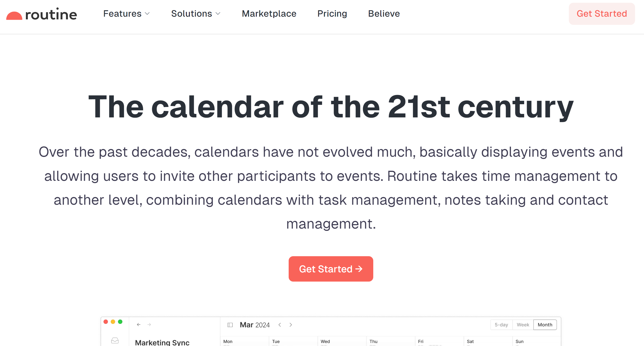This screenshot has width=644, height=346.
Task: Click Get Started in the top navigation
Action: coord(601,13)
